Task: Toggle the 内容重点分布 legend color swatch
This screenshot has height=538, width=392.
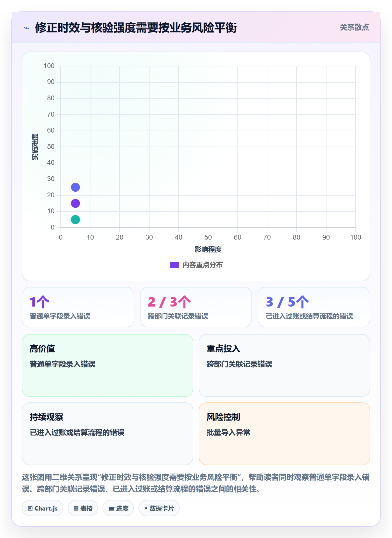Action: (174, 265)
